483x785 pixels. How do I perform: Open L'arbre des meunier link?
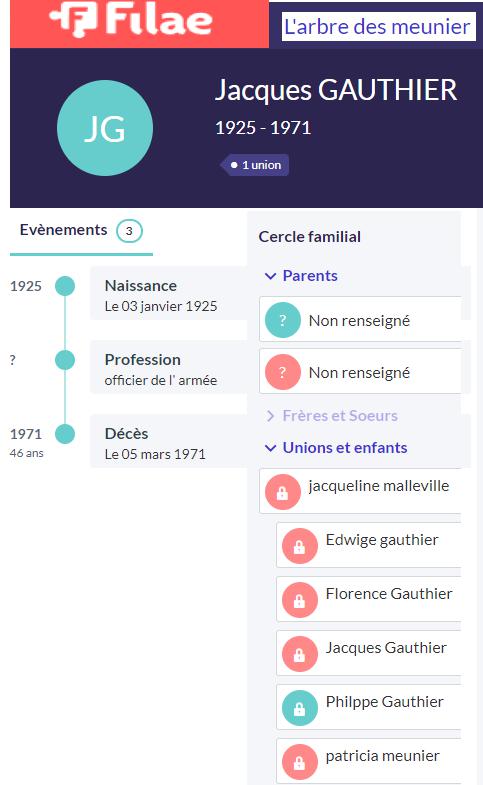point(377,27)
